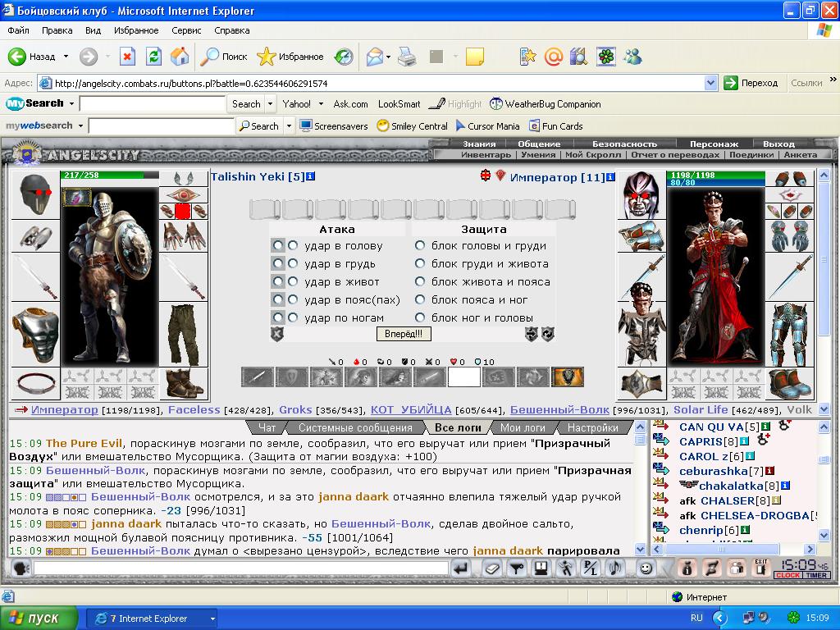
Task: Open the Mail envelope toolbar icon
Action: tap(375, 57)
